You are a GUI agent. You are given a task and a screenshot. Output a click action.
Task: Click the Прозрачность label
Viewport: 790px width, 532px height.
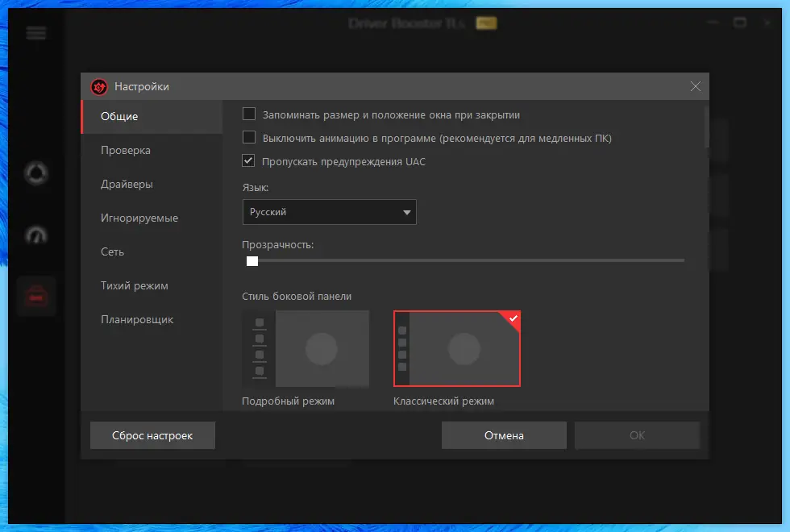coord(277,245)
